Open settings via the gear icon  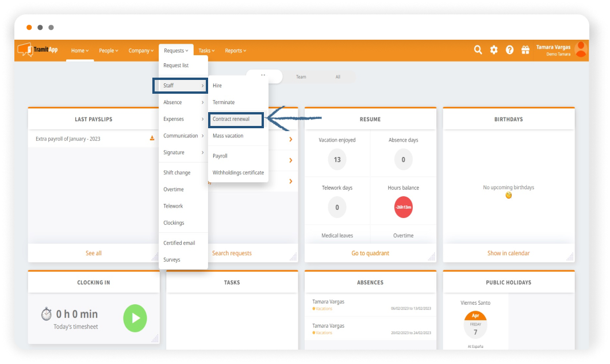[x=494, y=50]
